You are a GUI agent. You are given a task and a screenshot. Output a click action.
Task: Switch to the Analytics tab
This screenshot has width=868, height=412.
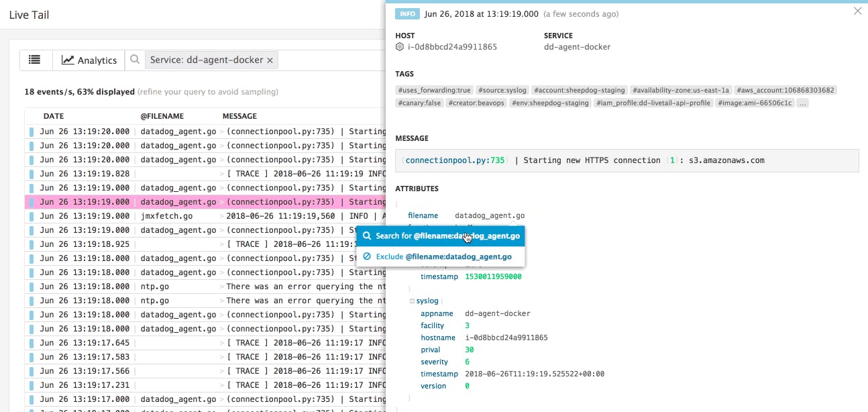pyautogui.click(x=88, y=60)
